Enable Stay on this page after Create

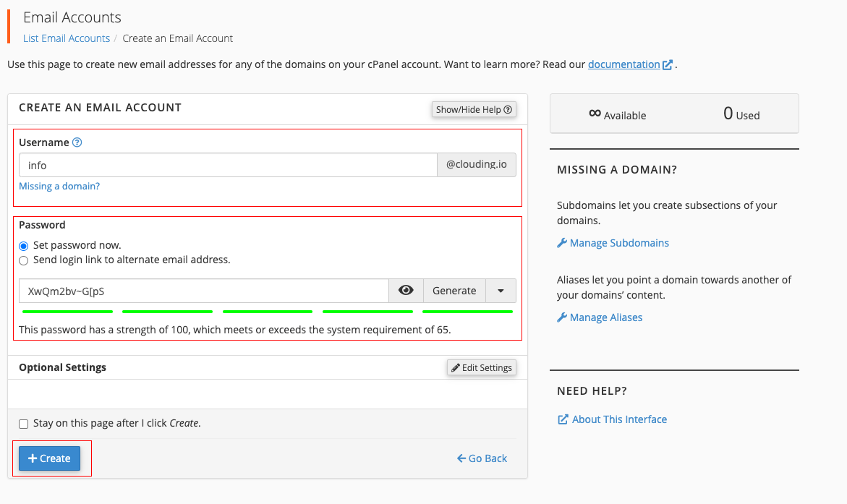pos(24,424)
